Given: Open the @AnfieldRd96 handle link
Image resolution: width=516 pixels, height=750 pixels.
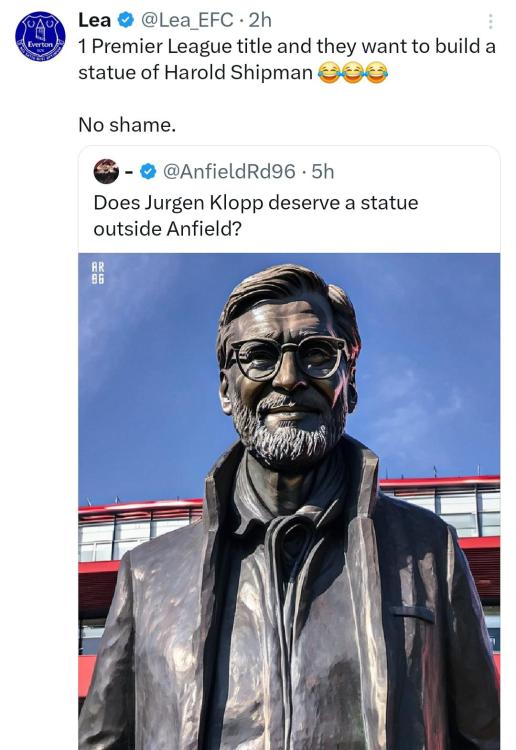Looking at the screenshot, I should click(x=229, y=172).
